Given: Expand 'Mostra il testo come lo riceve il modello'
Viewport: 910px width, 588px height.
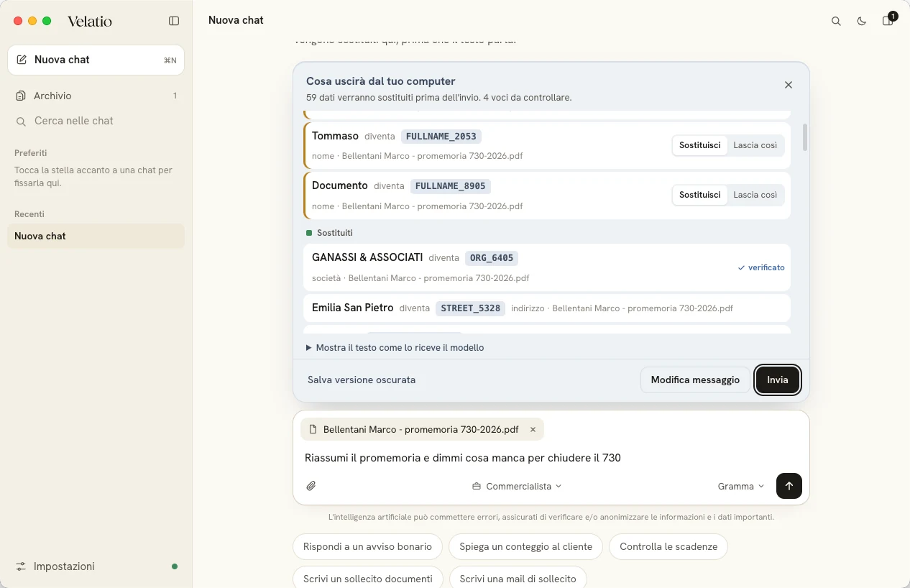Looking at the screenshot, I should [x=395, y=347].
